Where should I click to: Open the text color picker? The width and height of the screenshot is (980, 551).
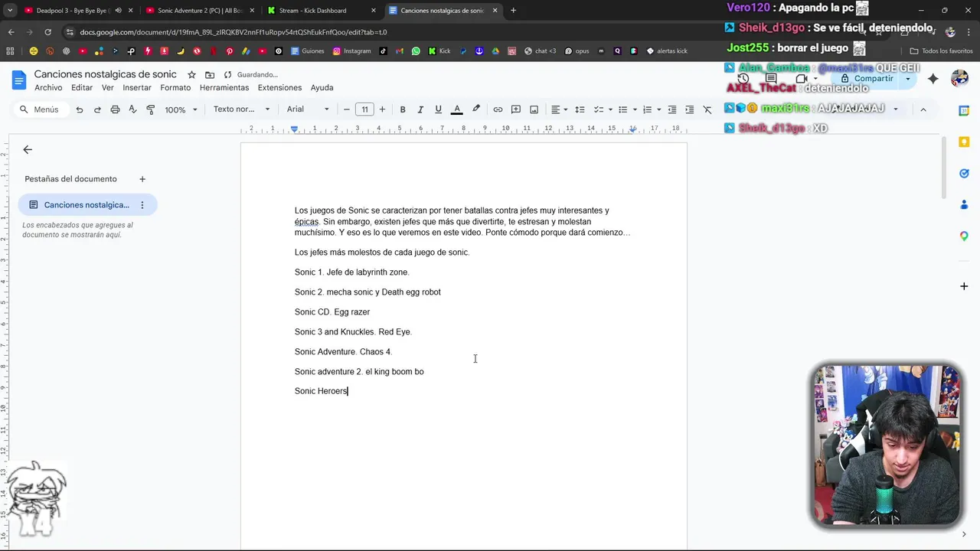tap(457, 109)
